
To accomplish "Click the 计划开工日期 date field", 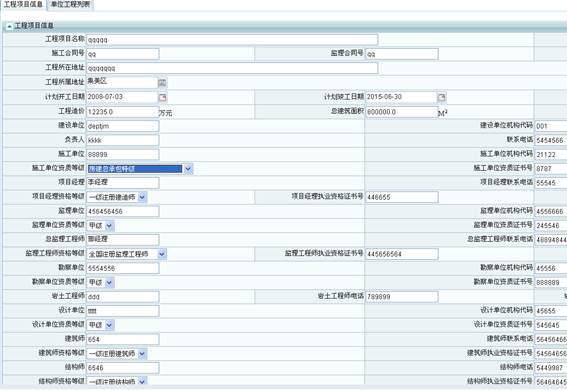I will tap(122, 97).
